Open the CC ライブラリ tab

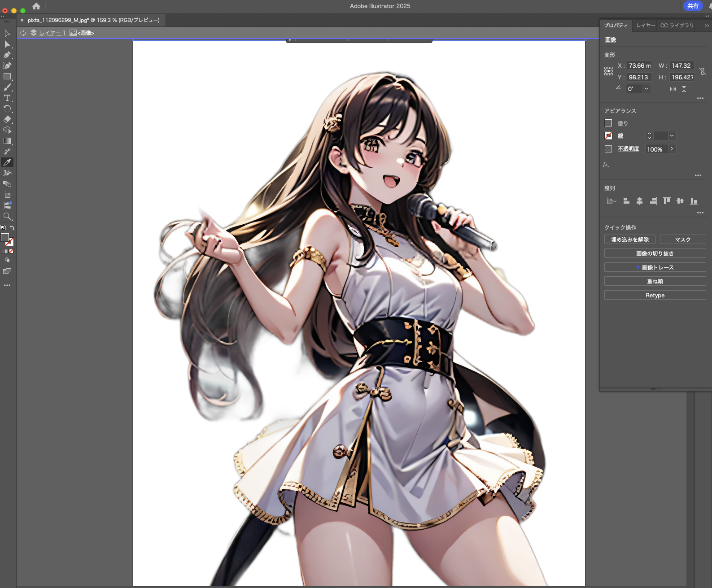click(x=677, y=26)
